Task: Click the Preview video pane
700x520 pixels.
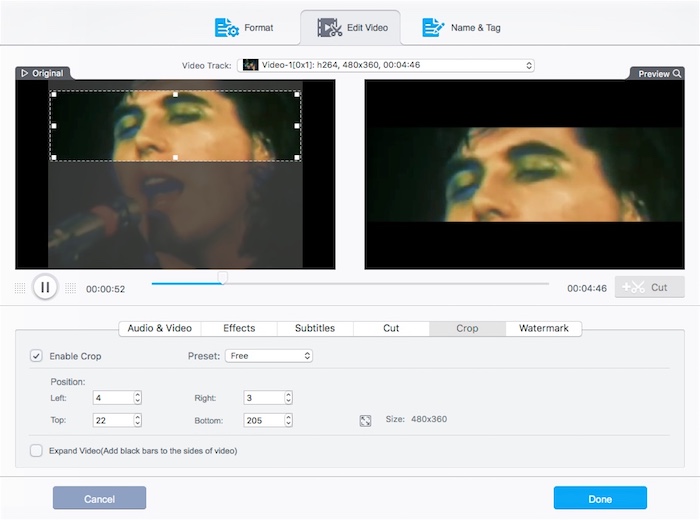Action: tap(524, 175)
